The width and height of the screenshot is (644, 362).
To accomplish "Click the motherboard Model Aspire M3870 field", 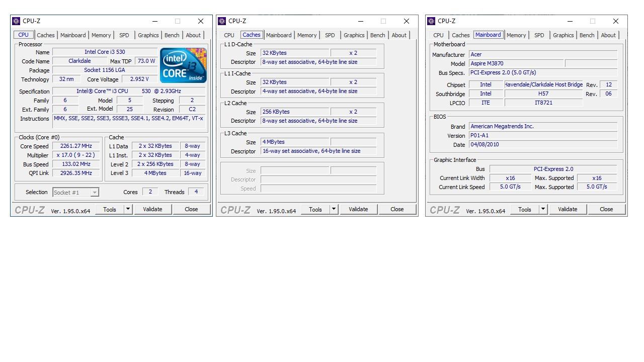I will tap(516, 63).
